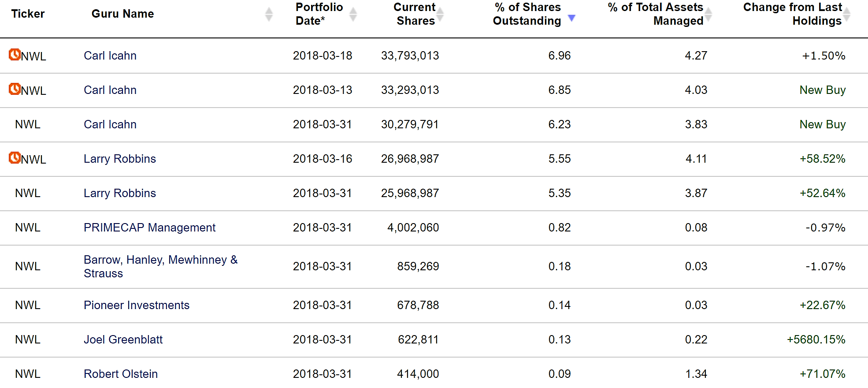Viewport: 868px width, 388px height.
Task: Click the 26,968,987 current shares value
Action: (410, 159)
